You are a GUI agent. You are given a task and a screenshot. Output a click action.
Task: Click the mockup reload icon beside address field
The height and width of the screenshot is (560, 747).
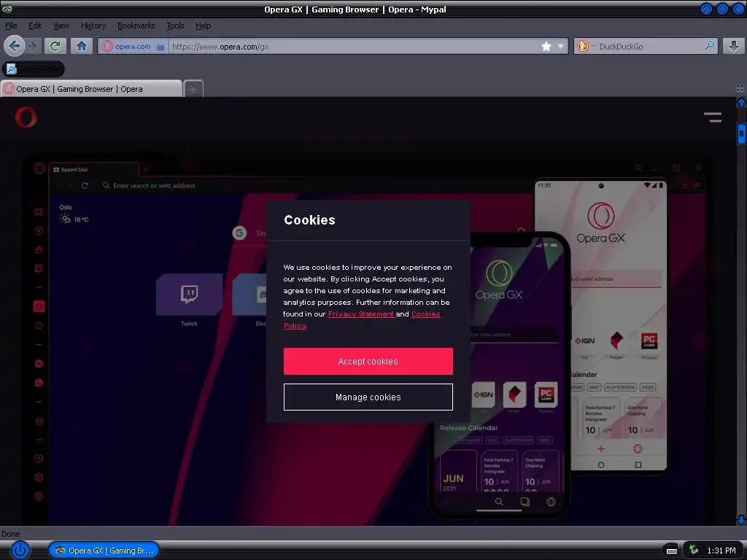tap(85, 186)
